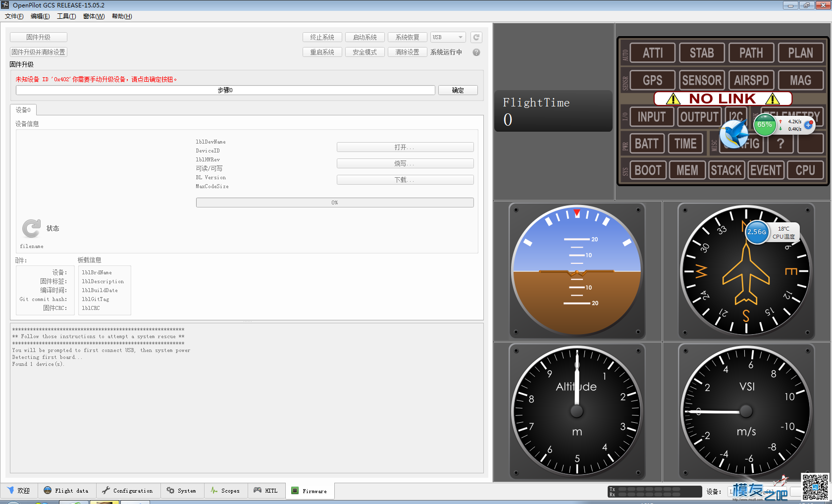Open the 文件(F) menu

pyautogui.click(x=14, y=16)
